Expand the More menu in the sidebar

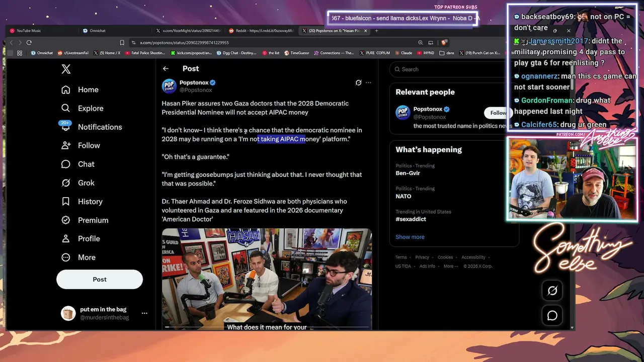(78, 257)
